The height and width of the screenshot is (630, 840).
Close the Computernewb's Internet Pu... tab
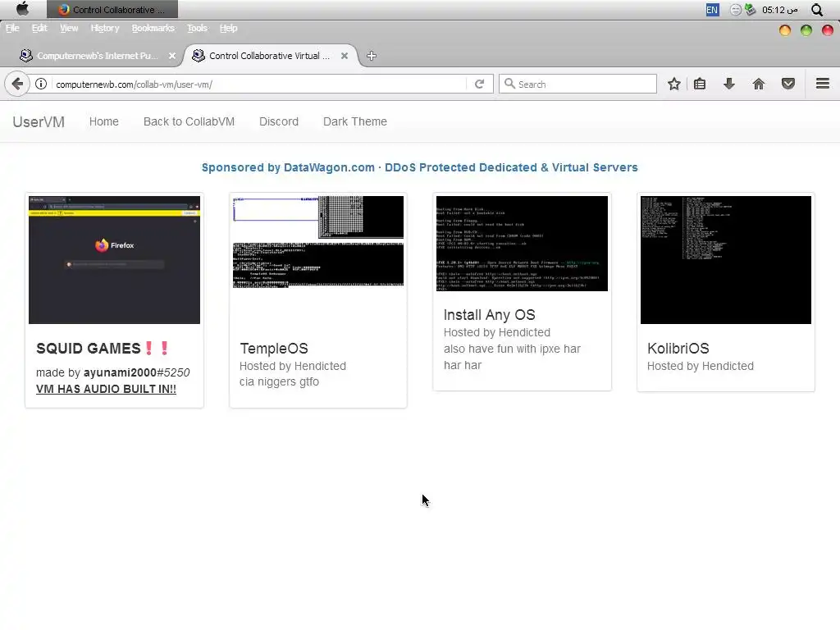click(x=172, y=56)
